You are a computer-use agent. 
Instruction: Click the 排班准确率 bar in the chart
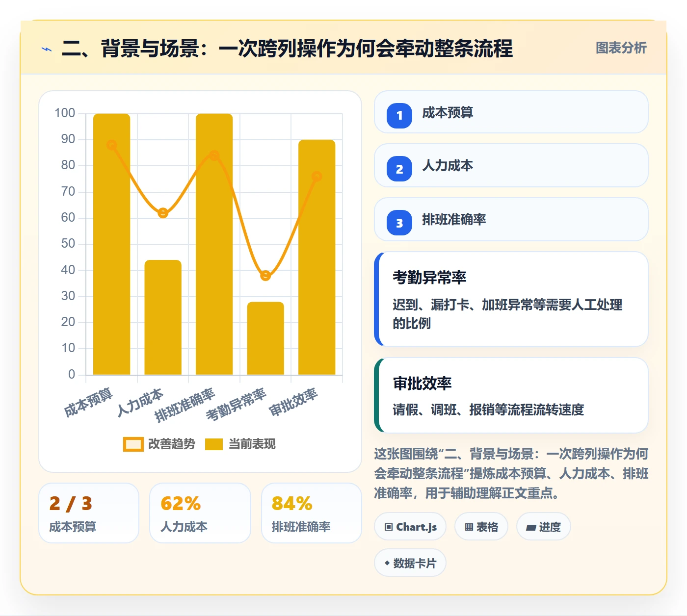click(214, 244)
